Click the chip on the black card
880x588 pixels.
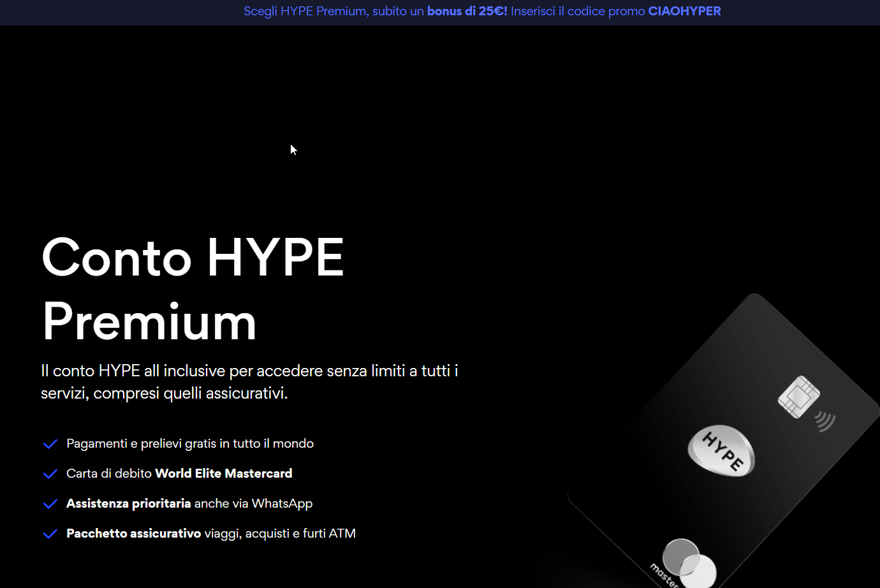pos(798,397)
